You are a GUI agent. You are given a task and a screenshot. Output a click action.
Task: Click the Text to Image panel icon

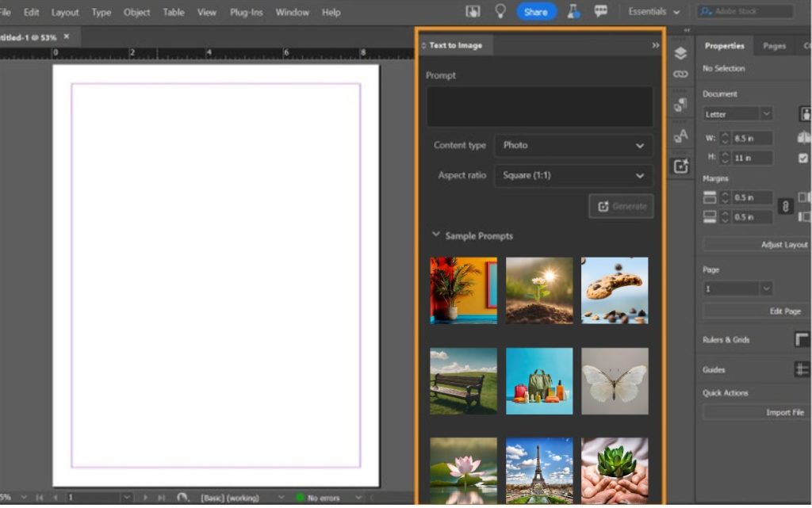680,165
